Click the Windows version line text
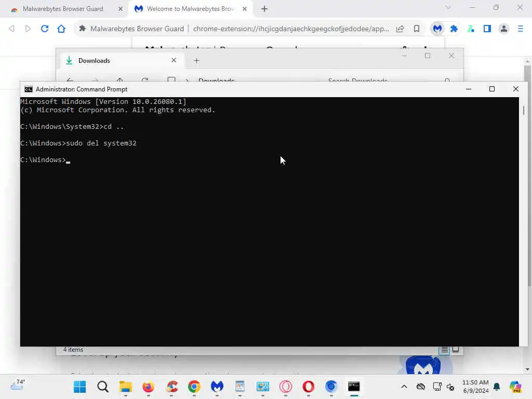This screenshot has height=399, width=532. point(103,102)
